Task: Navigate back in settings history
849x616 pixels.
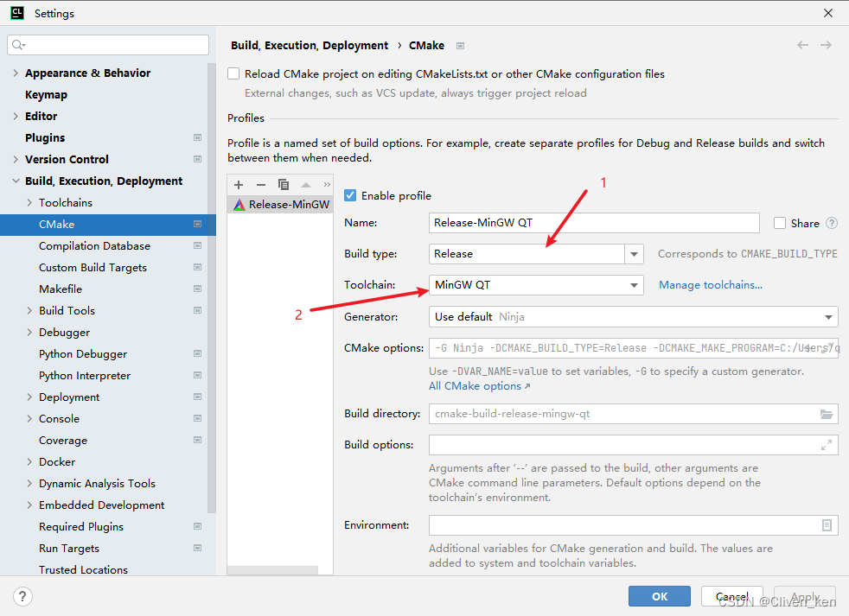Action: tap(802, 45)
